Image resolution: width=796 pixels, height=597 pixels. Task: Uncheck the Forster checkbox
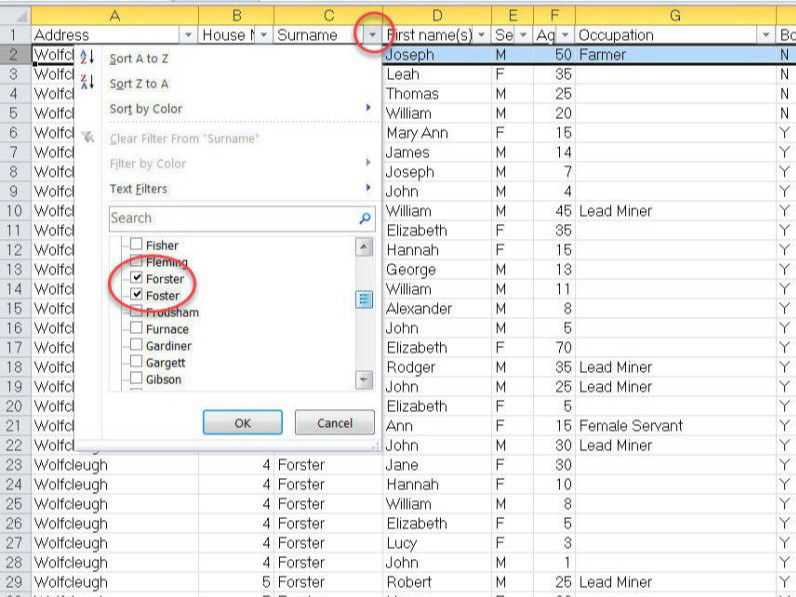coord(136,278)
